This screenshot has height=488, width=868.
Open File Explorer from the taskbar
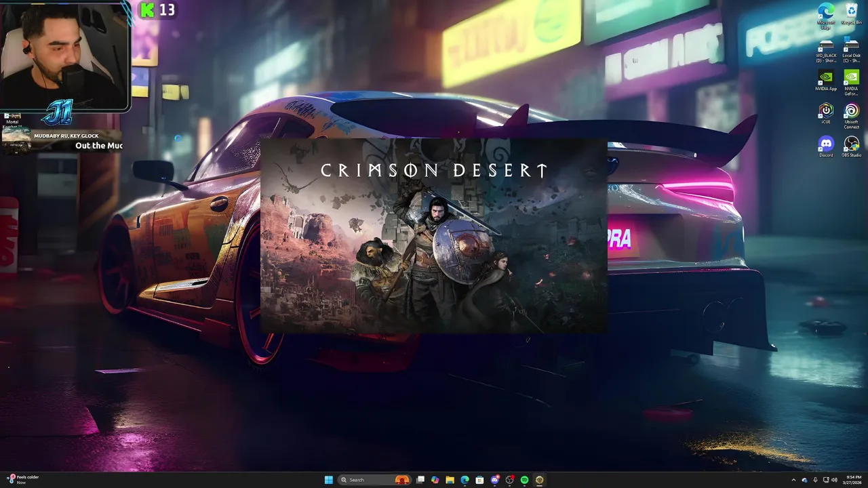(450, 480)
